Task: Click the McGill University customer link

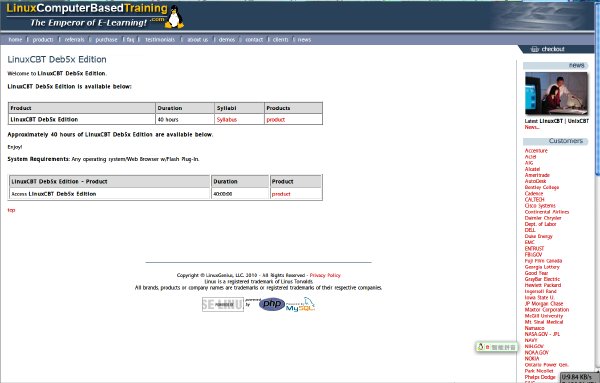Action: 544,316
